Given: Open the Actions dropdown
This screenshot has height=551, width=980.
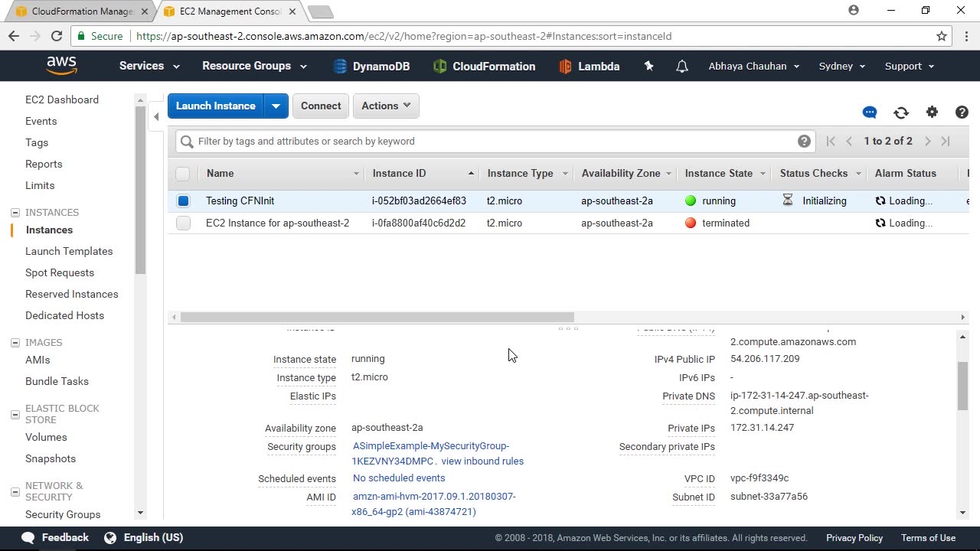Looking at the screenshot, I should click(x=387, y=106).
